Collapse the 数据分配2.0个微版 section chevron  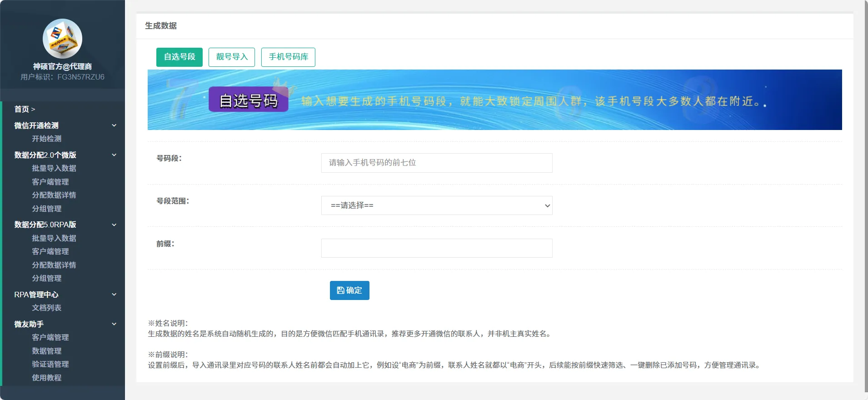114,155
